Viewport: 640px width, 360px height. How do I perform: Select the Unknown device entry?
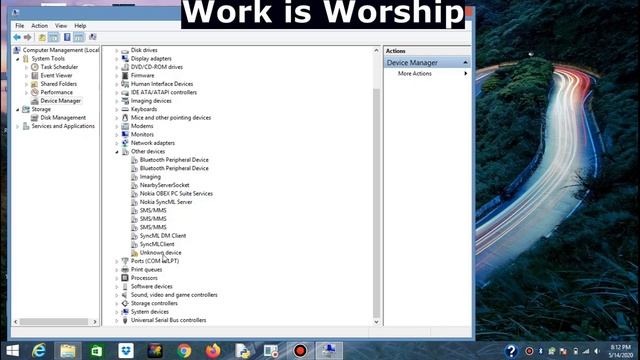pos(160,253)
